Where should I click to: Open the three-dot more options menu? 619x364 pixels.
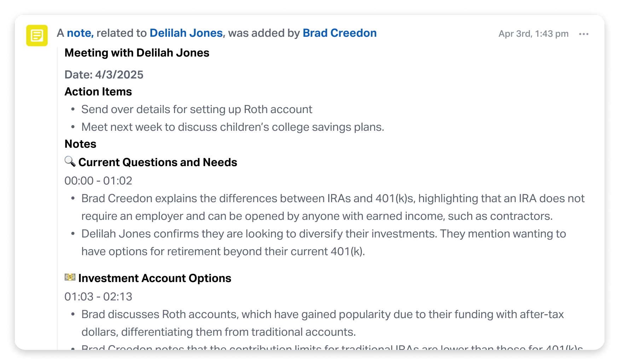[x=584, y=34]
